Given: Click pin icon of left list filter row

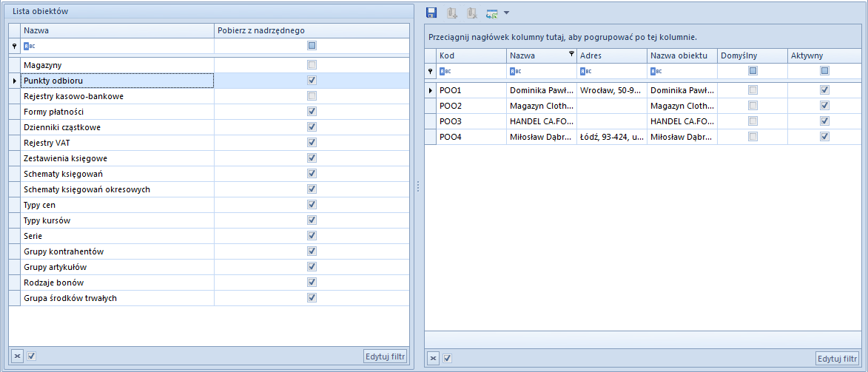Looking at the screenshot, I should [x=14, y=47].
